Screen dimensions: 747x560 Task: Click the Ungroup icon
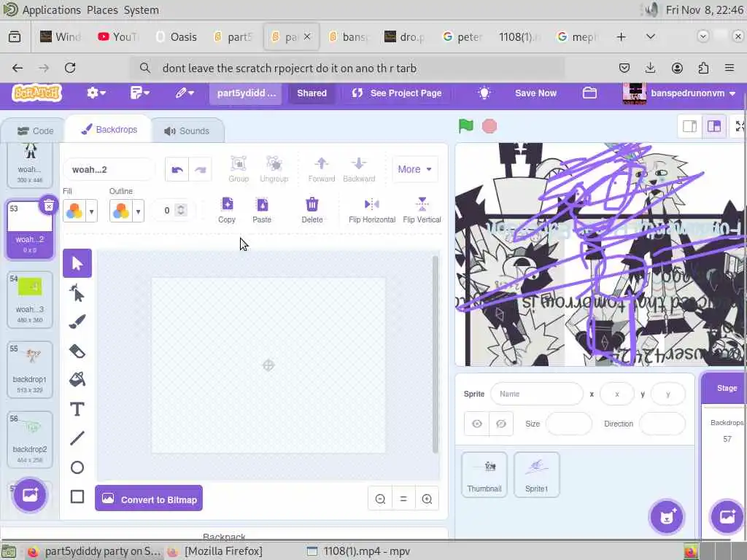pyautogui.click(x=274, y=169)
